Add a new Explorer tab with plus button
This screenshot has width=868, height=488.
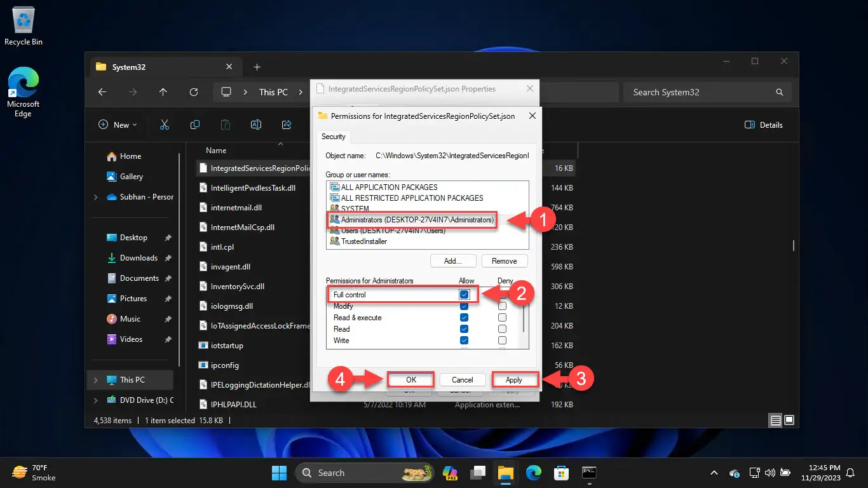[x=257, y=67]
